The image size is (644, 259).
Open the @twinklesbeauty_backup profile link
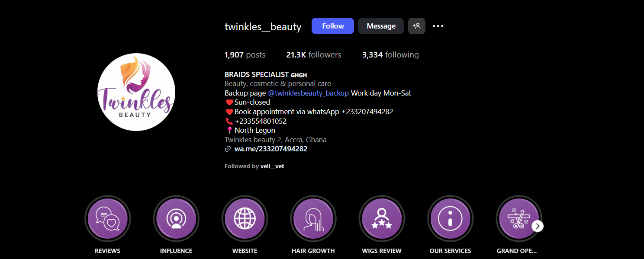click(x=308, y=93)
